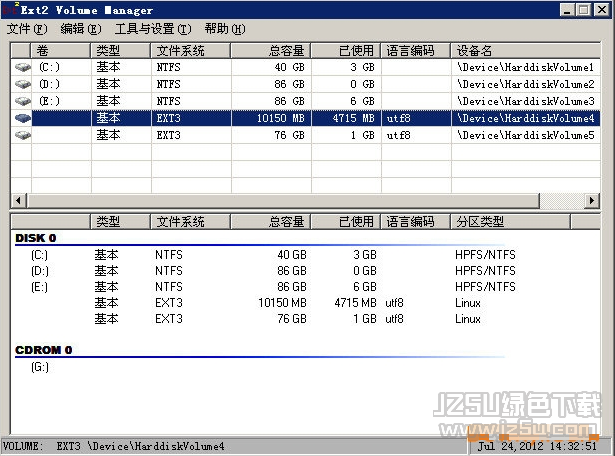The image size is (615, 456).
Task: Maximize the Ext2 Volume Manager window
Action: click(x=584, y=10)
